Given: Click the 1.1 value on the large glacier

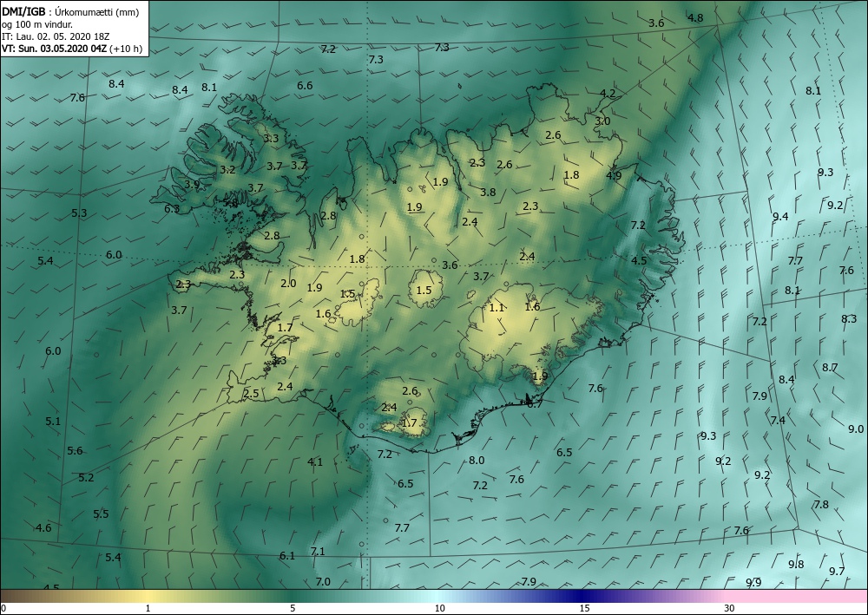Looking at the screenshot, I should coord(496,307).
